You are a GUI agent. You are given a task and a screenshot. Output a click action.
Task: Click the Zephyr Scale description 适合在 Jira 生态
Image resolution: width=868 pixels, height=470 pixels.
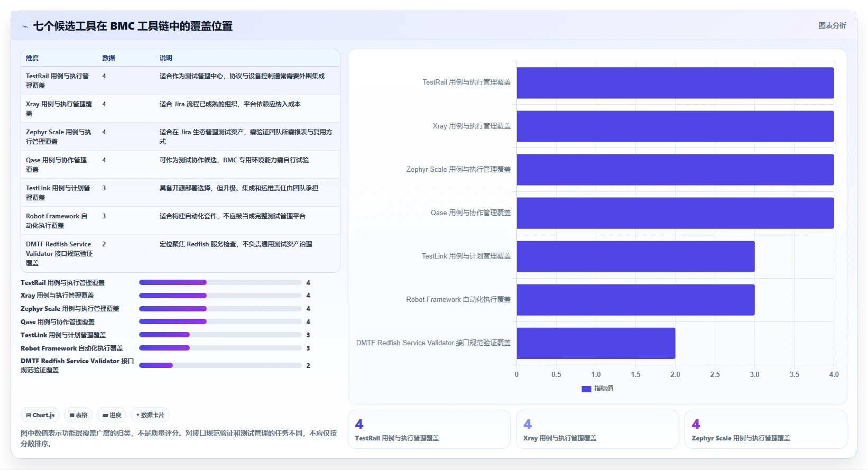tap(246, 136)
